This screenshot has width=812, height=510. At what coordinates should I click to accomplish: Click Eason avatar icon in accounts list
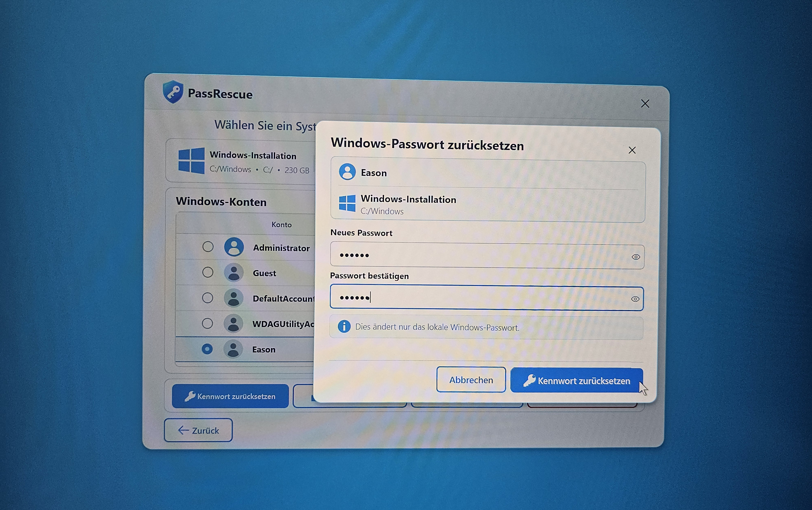tap(233, 349)
